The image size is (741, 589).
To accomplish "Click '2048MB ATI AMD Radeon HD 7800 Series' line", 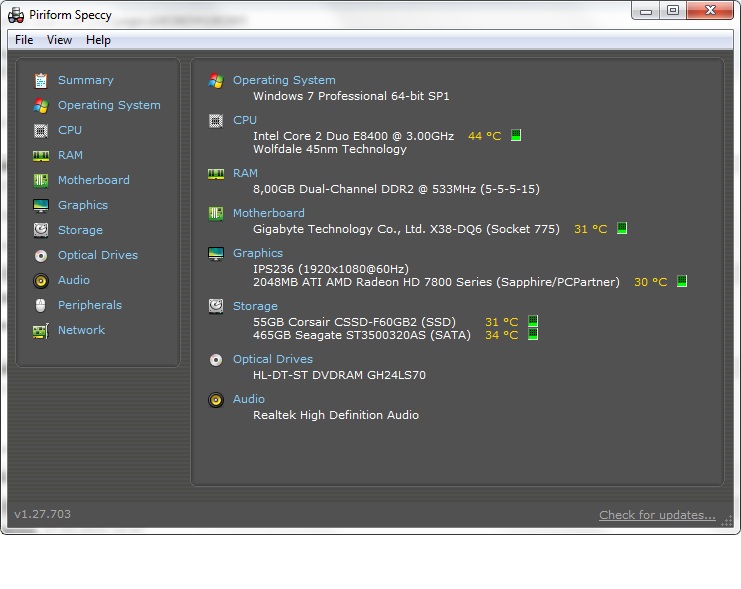I will point(436,282).
